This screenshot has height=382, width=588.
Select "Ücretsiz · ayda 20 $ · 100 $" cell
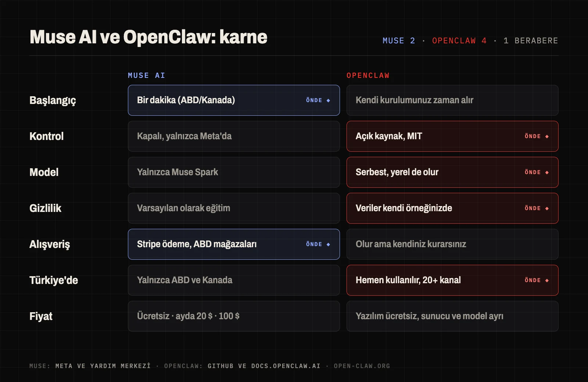click(234, 316)
